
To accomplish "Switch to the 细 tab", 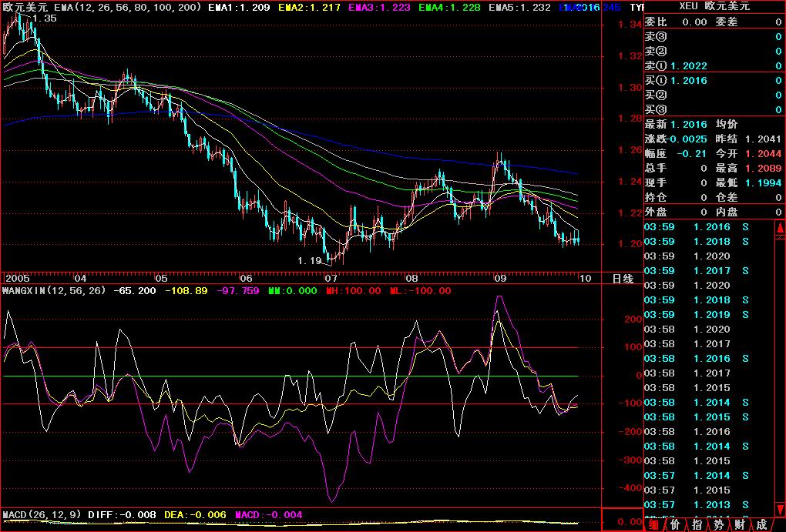I will [653, 524].
